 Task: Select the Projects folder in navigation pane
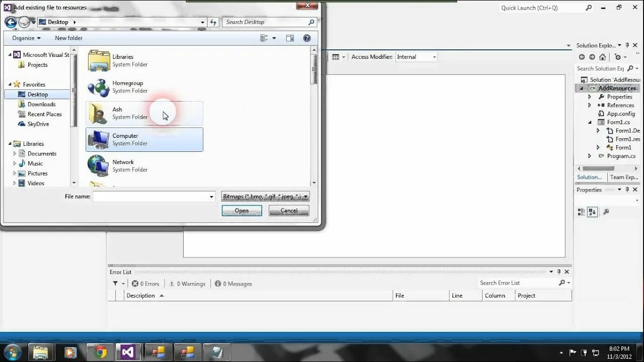[x=37, y=65]
